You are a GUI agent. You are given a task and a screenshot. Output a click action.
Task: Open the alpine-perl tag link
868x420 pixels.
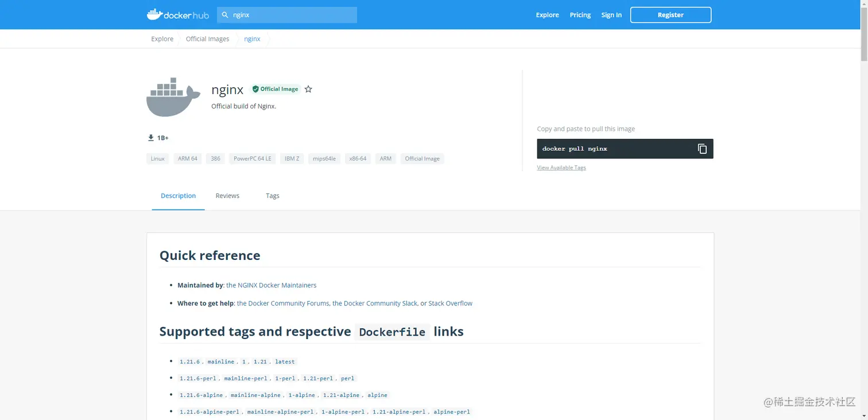coord(452,411)
